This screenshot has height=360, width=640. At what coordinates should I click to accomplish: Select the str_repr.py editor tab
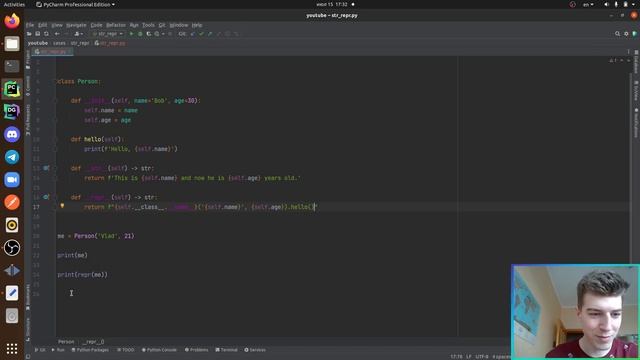(x=53, y=52)
